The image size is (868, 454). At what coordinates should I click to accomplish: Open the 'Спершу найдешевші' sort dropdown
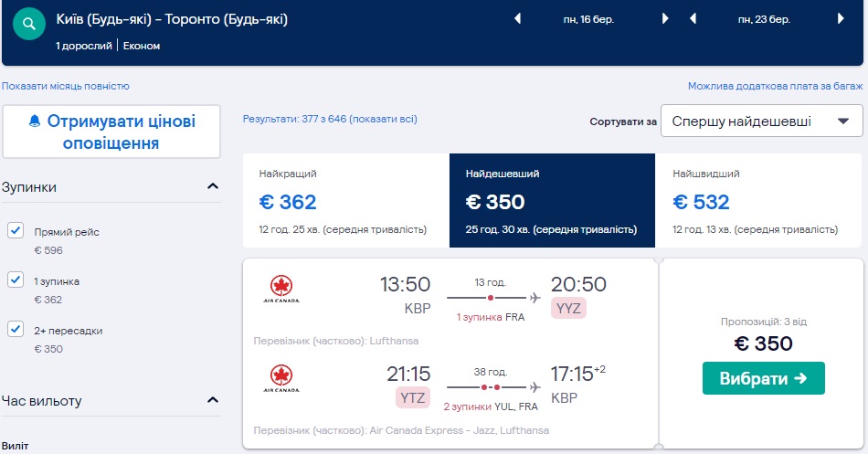tap(761, 121)
